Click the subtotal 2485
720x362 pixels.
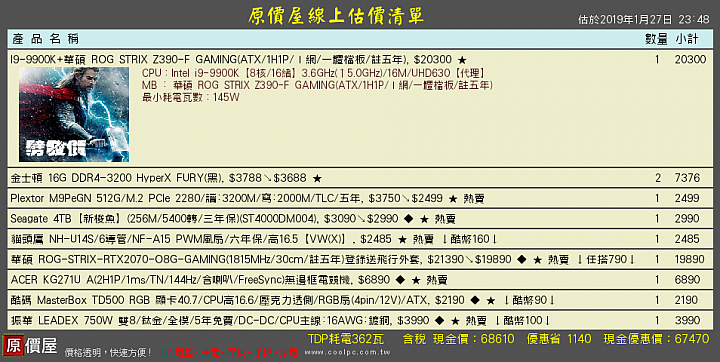tap(687, 239)
